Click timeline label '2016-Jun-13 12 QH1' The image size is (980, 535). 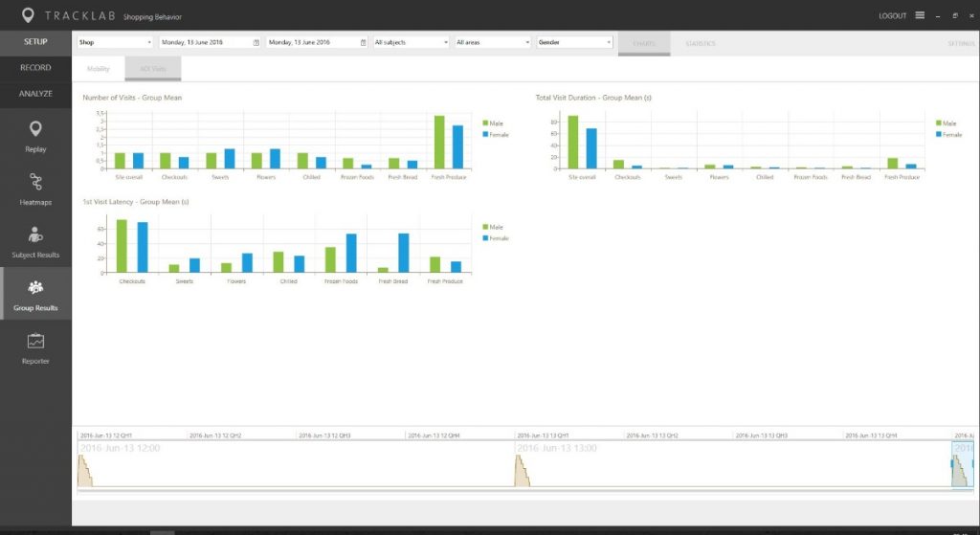(105, 435)
